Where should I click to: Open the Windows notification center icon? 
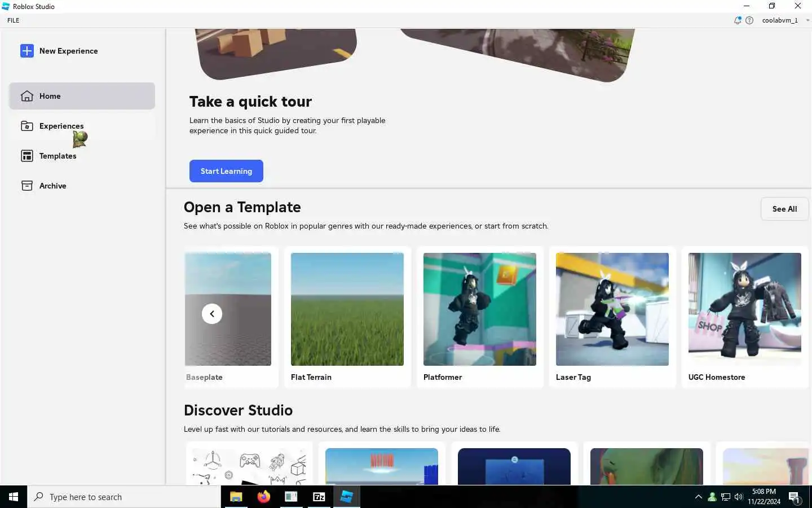(x=795, y=497)
